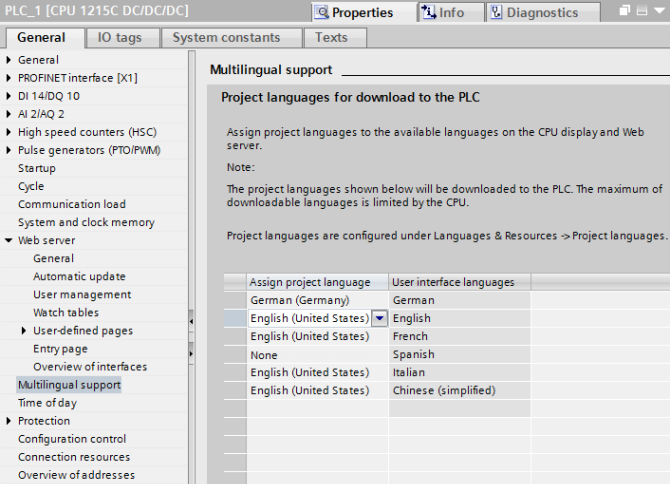670x484 pixels.
Task: Collapse the Web server tree node
Action: pos(10,241)
